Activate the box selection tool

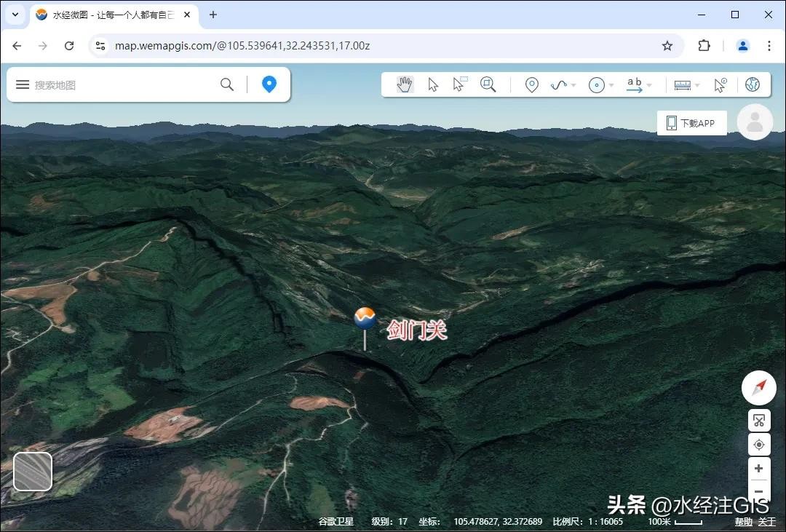click(459, 84)
